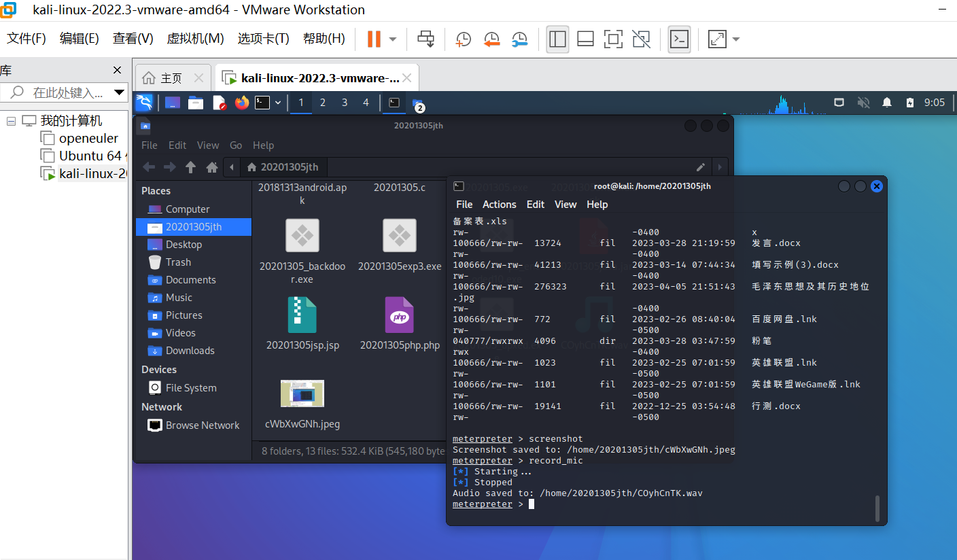Screen dimensions: 957x560
Task: Select the openeuler virtual machine
Action: tap(88, 139)
